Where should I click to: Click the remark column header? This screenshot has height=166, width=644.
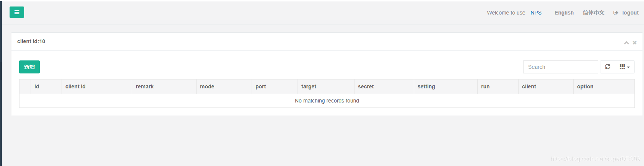(145, 86)
